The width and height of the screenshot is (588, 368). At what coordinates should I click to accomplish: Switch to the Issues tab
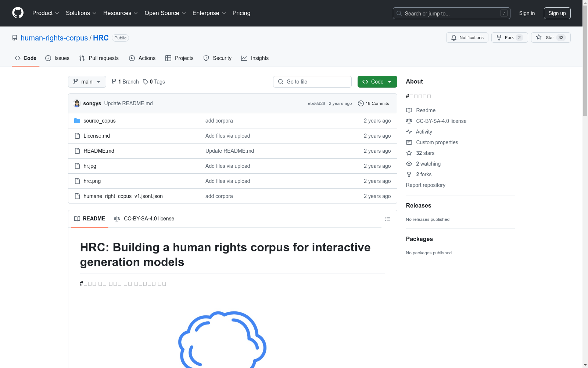point(57,58)
